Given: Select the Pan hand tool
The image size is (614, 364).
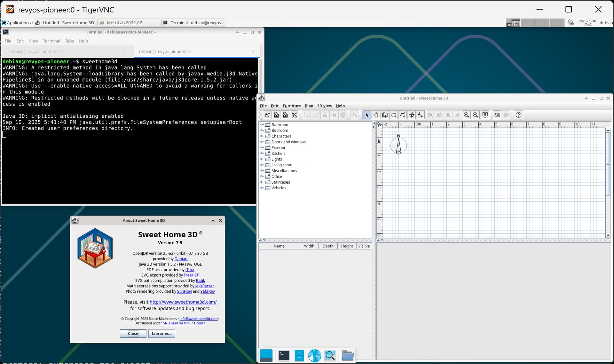Looking at the screenshot, I should (x=376, y=115).
